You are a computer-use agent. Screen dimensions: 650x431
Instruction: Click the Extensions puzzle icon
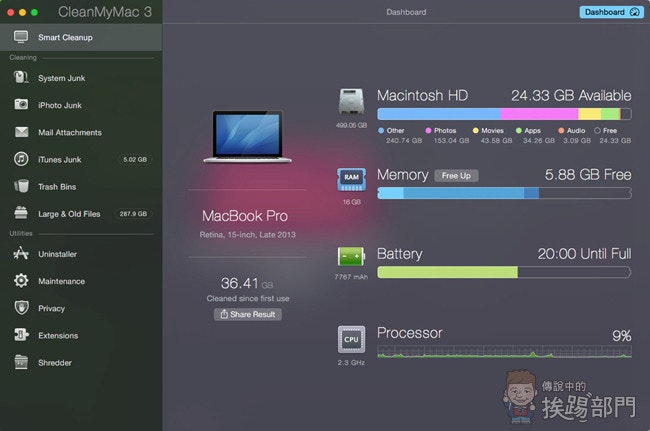coord(21,334)
